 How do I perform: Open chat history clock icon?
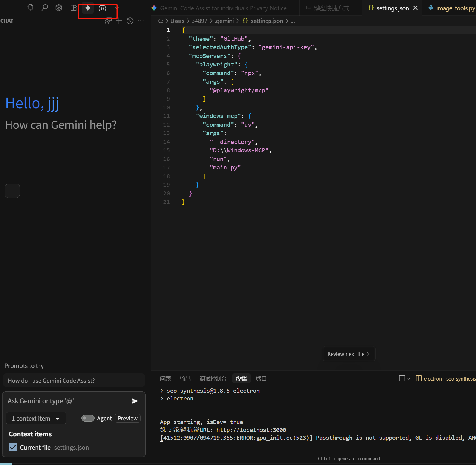click(x=130, y=21)
